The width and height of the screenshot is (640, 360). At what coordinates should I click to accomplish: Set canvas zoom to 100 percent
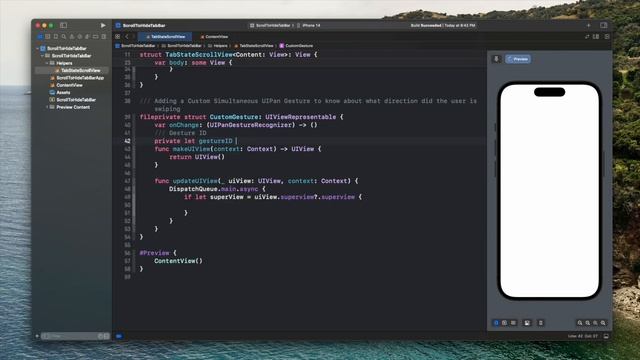point(587,323)
